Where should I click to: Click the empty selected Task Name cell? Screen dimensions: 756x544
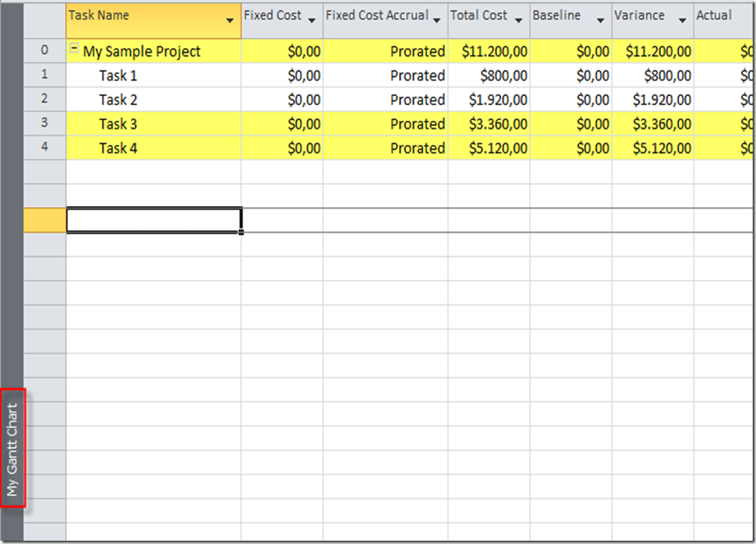click(x=153, y=220)
